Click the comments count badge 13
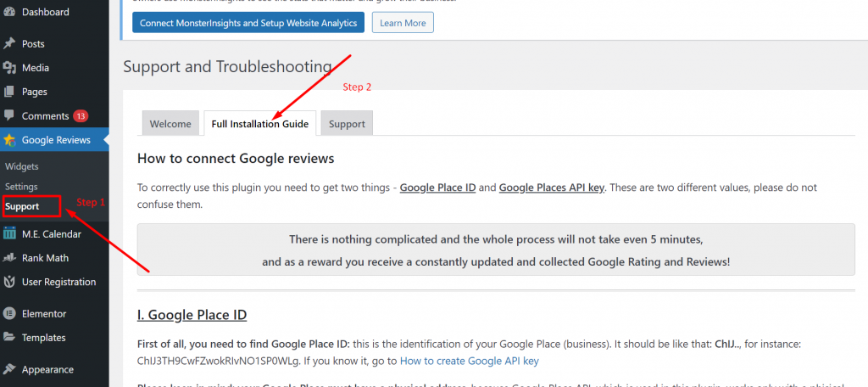The height and width of the screenshot is (387, 868). [81, 116]
